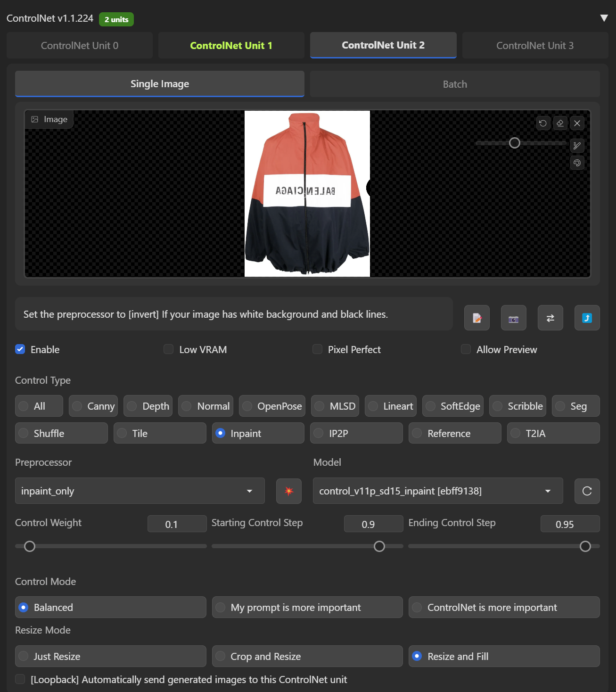Select the OpenPose control type
This screenshot has width=616, height=692.
(x=272, y=406)
